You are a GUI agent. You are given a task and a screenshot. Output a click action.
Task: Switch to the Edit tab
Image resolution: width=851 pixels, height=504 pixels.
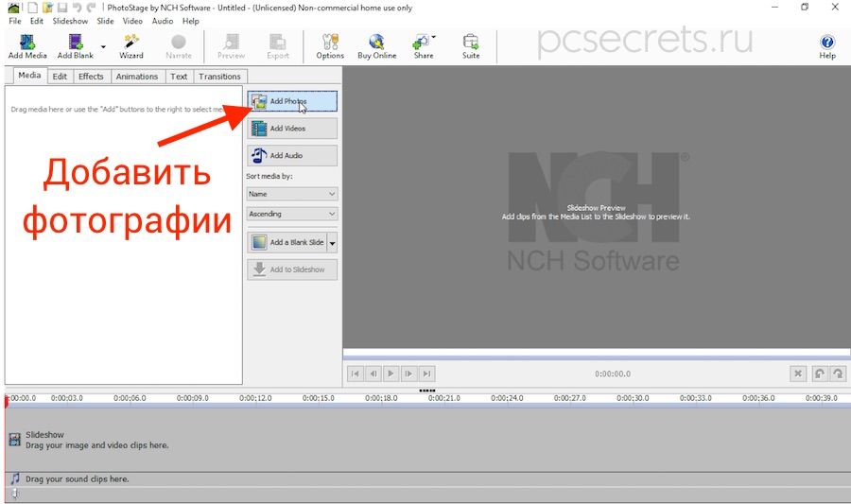tap(60, 77)
